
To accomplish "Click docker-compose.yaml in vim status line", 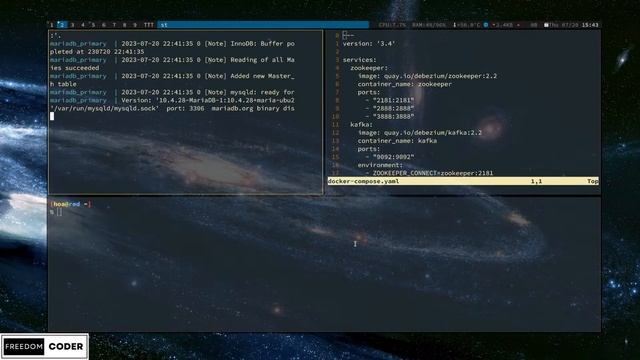I will pyautogui.click(x=363, y=181).
